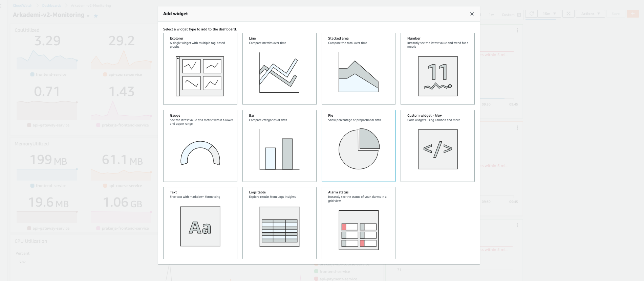Select the Explorer widget type
The width and height of the screenshot is (644, 281).
(x=200, y=69)
